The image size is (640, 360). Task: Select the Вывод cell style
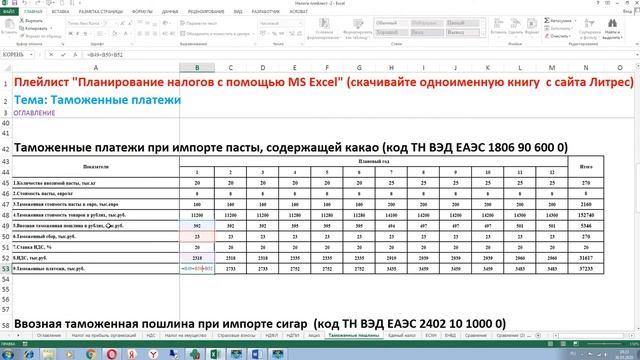tap(462, 32)
